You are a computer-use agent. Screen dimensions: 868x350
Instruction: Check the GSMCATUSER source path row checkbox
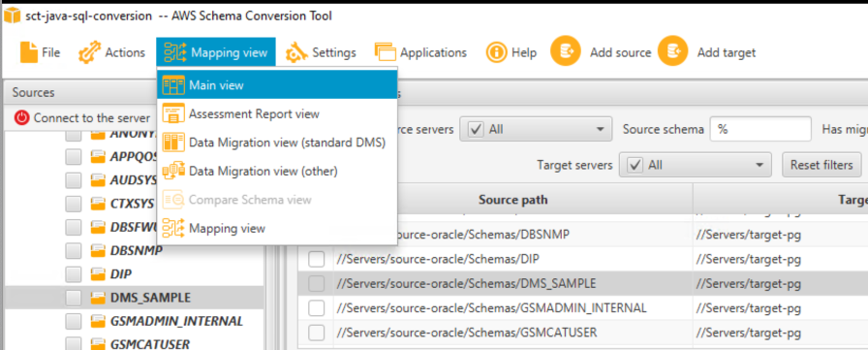point(316,333)
